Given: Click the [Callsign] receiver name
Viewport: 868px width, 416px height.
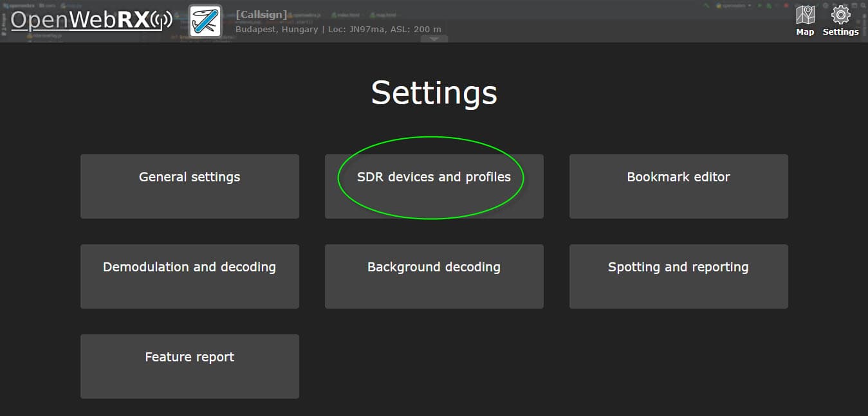Looking at the screenshot, I should 261,15.
